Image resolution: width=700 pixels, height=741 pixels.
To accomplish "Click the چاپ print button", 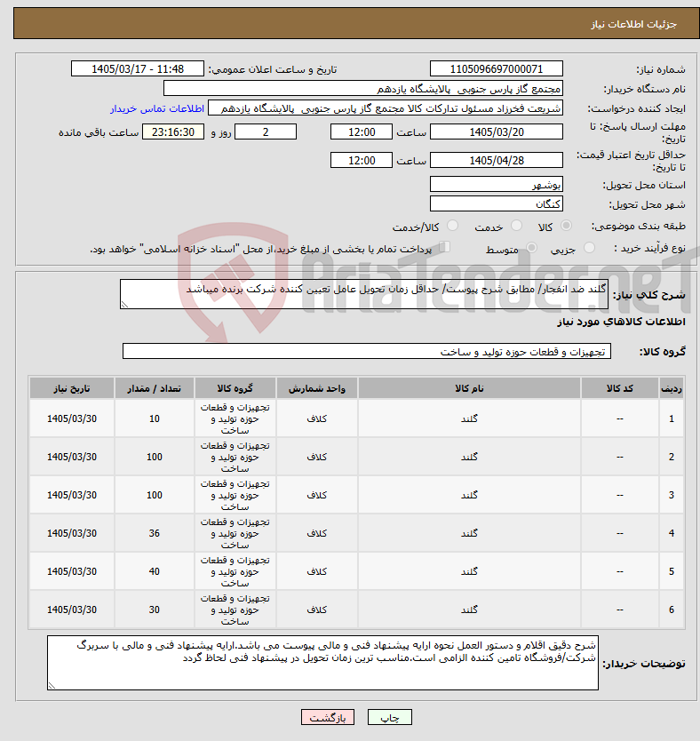I will tap(390, 717).
